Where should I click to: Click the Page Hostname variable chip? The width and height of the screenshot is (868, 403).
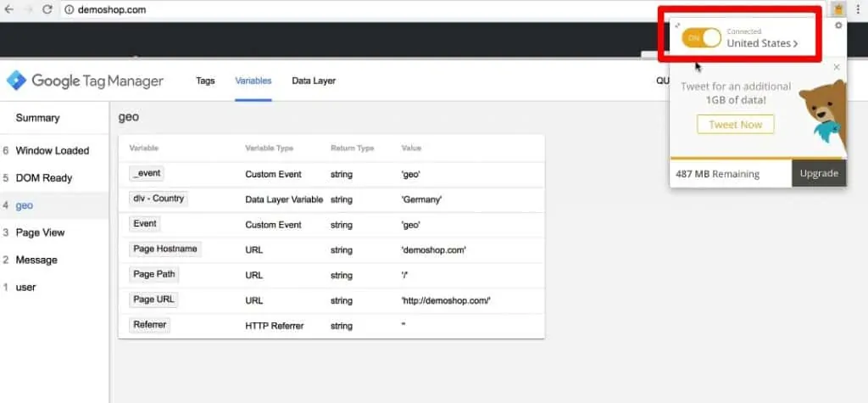pos(165,249)
